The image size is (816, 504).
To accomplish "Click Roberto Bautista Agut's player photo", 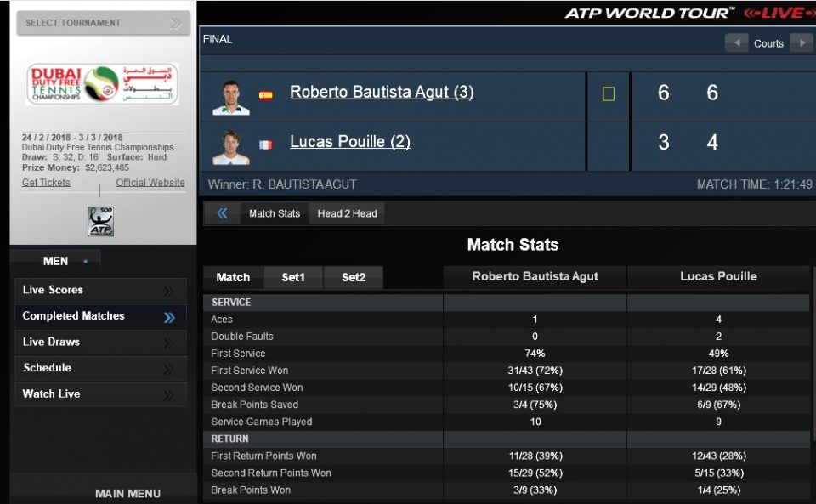I will pos(230,97).
